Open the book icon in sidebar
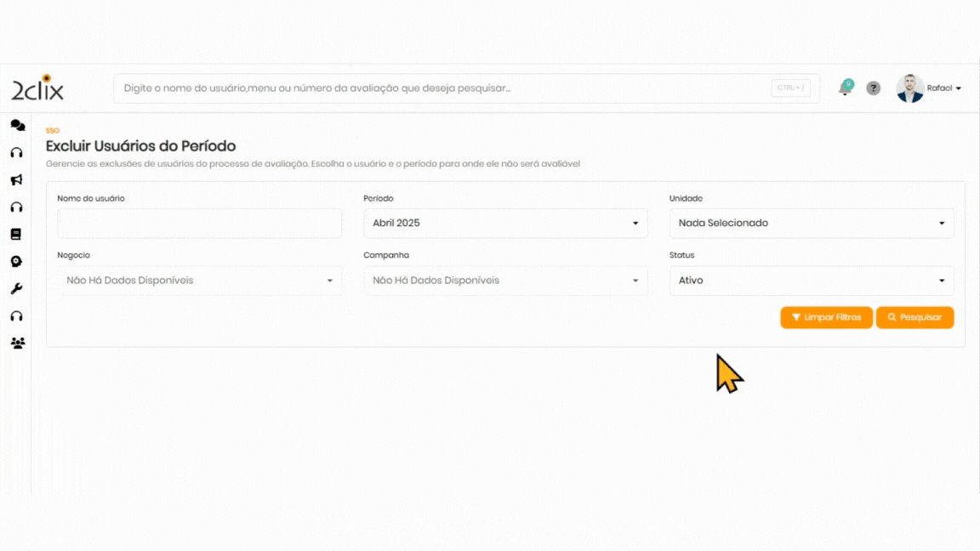 coord(15,234)
